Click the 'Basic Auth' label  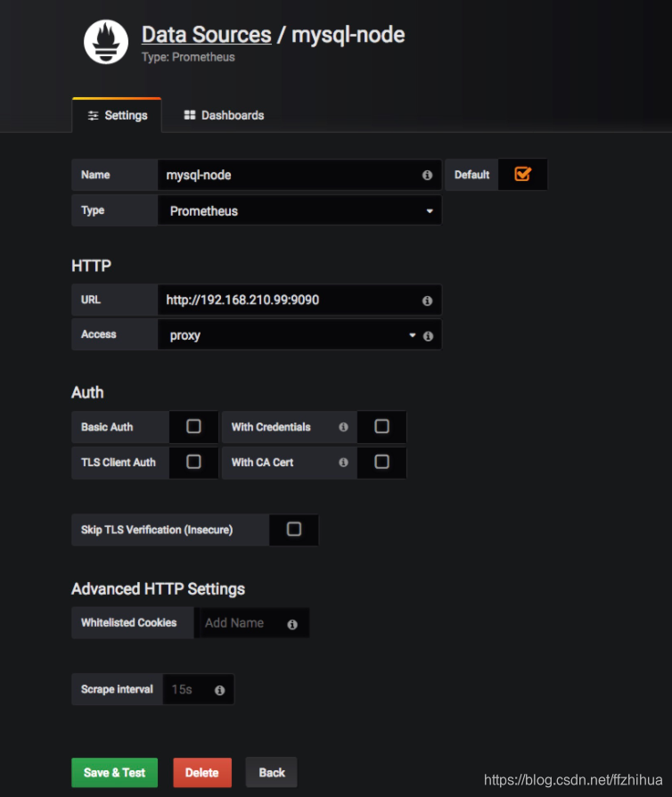(x=107, y=427)
